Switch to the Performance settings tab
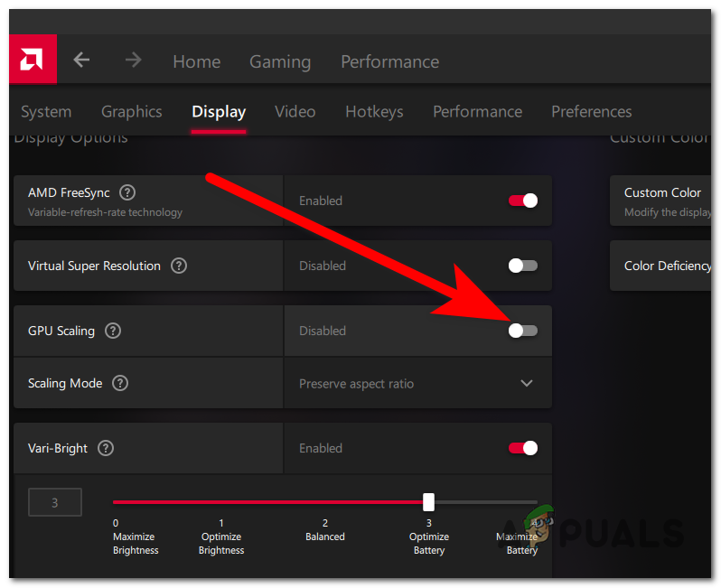 (477, 112)
